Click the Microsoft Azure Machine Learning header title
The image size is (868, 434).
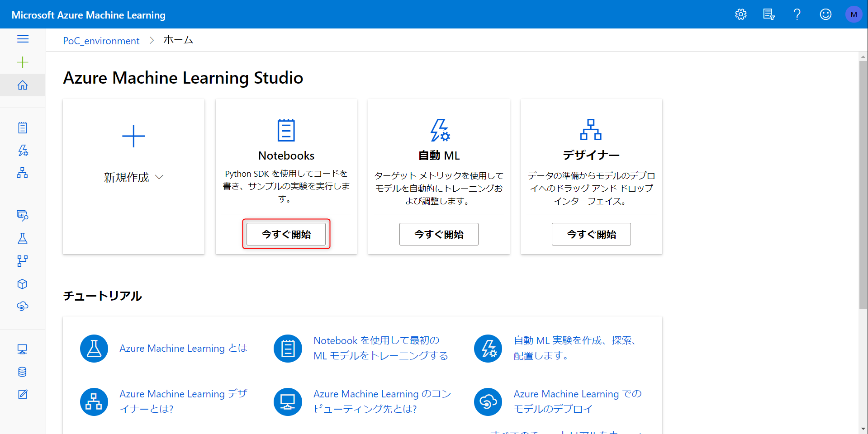coord(89,15)
